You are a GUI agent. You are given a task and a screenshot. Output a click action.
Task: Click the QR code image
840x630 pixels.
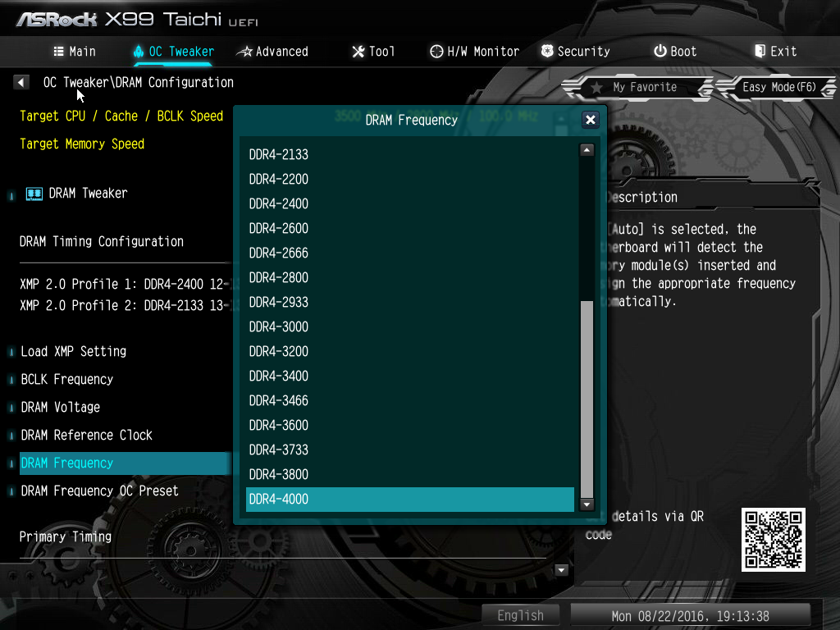click(x=773, y=540)
